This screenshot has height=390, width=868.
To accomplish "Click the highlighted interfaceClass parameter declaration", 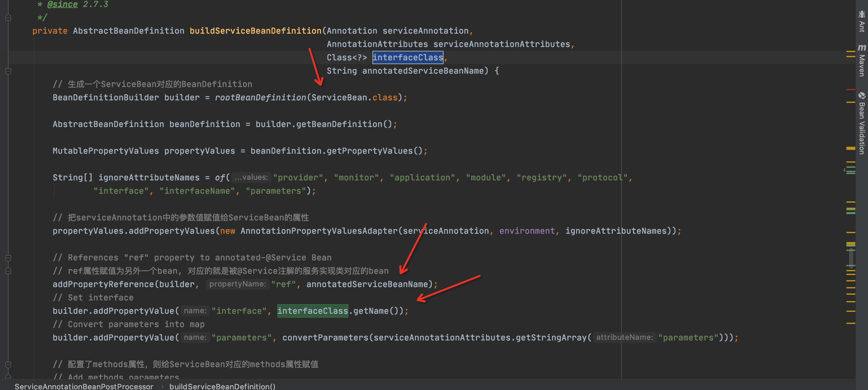I will click(x=407, y=57).
